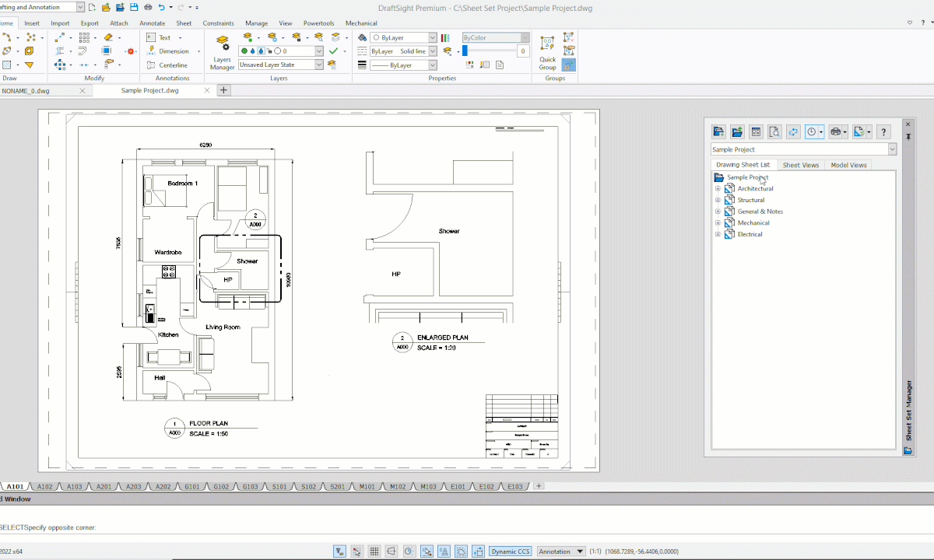Open the ByColor plot style dropdown
934x560 pixels.
tap(525, 37)
